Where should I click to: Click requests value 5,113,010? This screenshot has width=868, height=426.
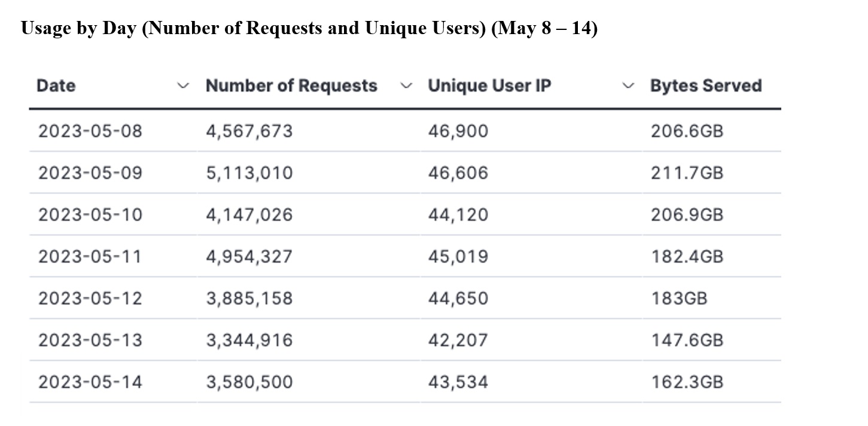249,173
